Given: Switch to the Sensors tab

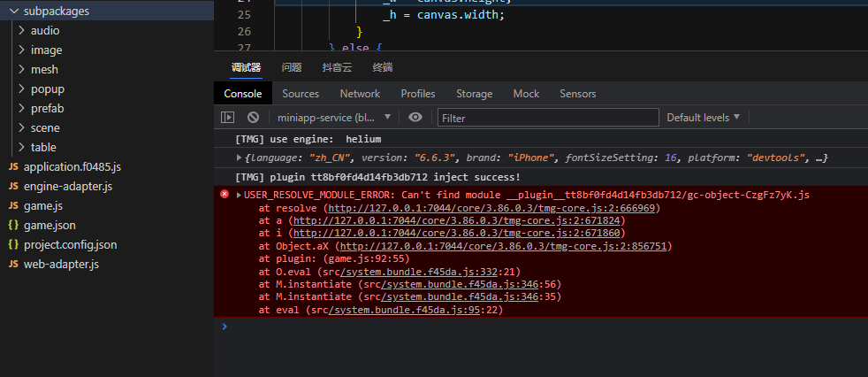Looking at the screenshot, I should (x=578, y=94).
